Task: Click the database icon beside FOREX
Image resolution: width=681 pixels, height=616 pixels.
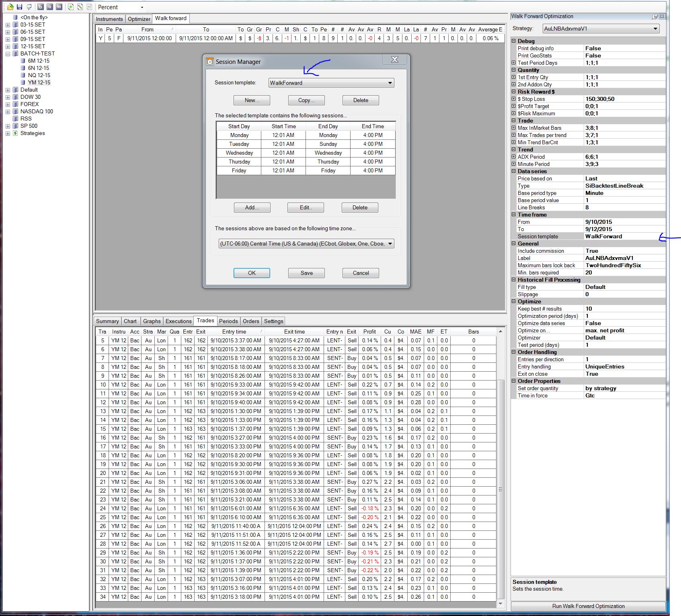Action: (15, 104)
